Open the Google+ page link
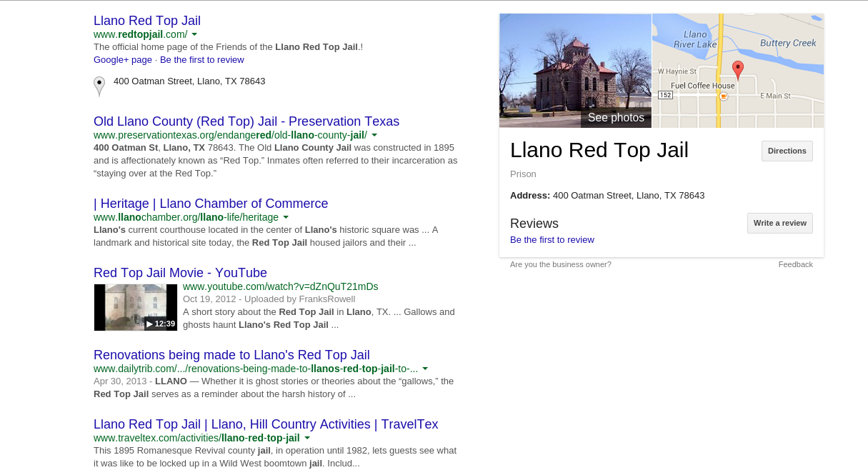This screenshot has height=470, width=868. point(123,60)
